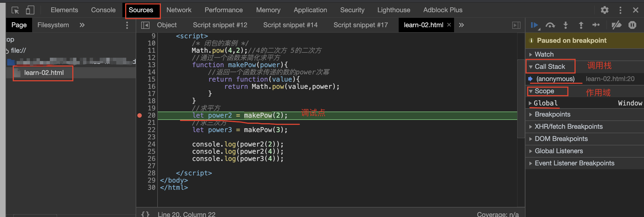Select the Sources tab
The height and width of the screenshot is (217, 644).
(141, 10)
